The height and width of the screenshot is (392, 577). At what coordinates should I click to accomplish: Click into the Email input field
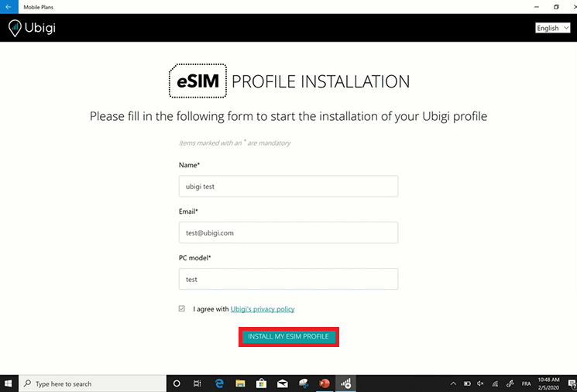[288, 232]
